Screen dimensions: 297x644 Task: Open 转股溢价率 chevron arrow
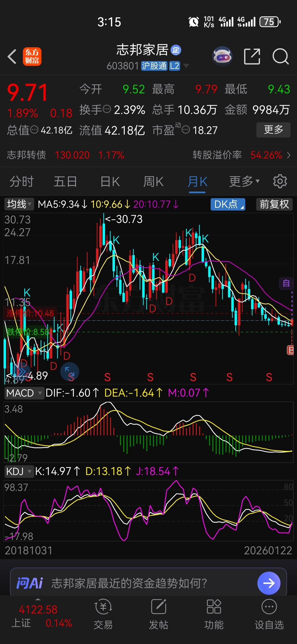[288, 155]
